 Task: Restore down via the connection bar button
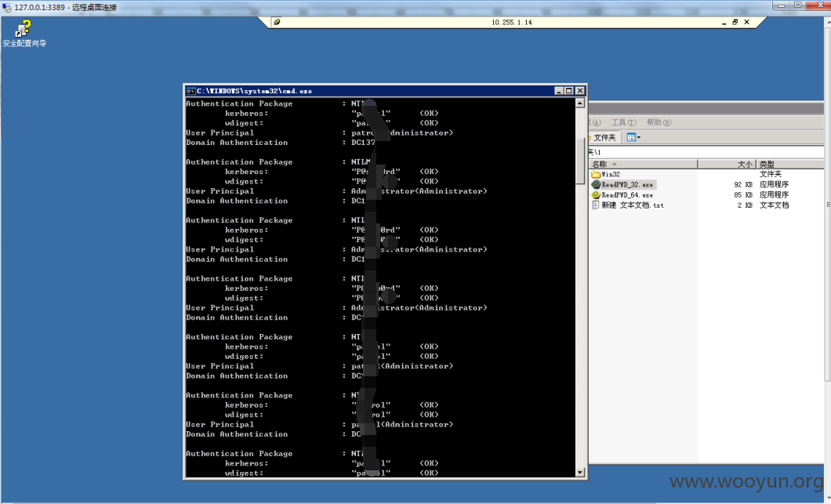735,22
